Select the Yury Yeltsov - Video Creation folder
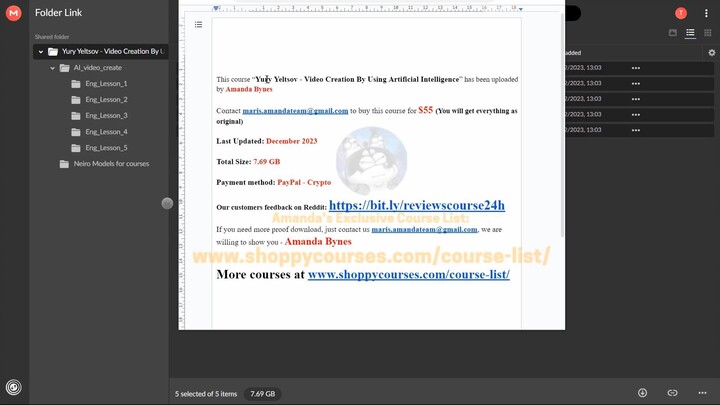This screenshot has height=405, width=720. tap(101, 51)
